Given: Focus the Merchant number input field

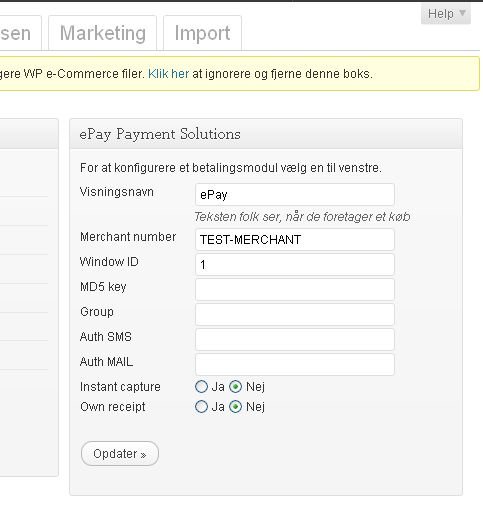Looking at the screenshot, I should (295, 239).
